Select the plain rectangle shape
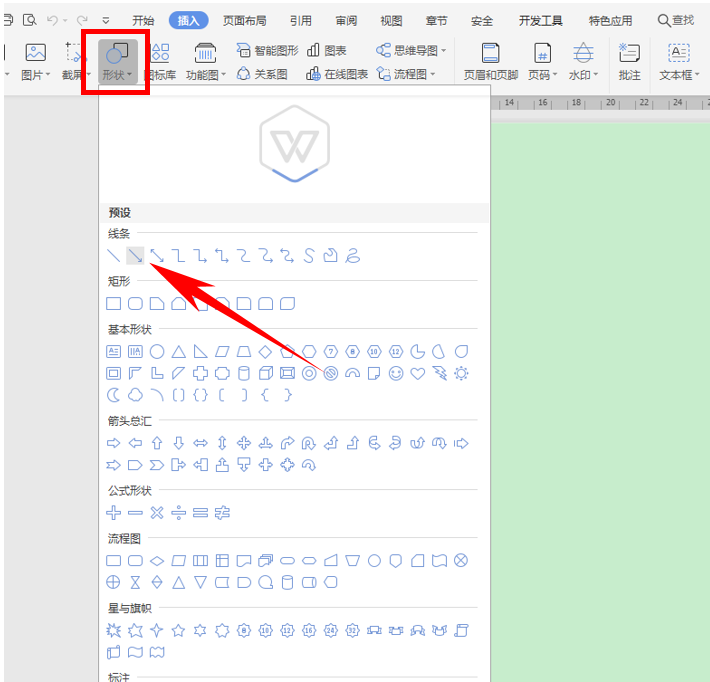This screenshot has height=682, width=710. (x=113, y=303)
